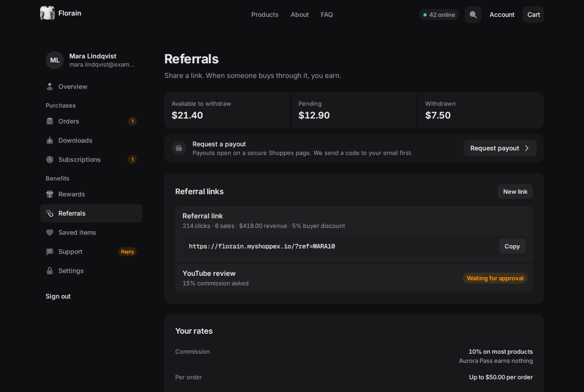
Task: Open the FAQ page
Action: pos(327,15)
